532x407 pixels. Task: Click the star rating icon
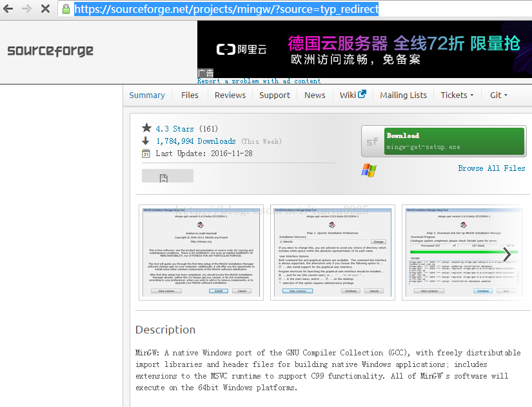[x=146, y=128]
